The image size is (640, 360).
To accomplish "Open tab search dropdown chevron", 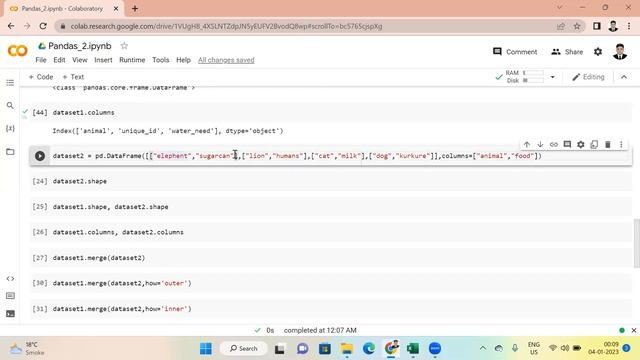I will point(560,7).
